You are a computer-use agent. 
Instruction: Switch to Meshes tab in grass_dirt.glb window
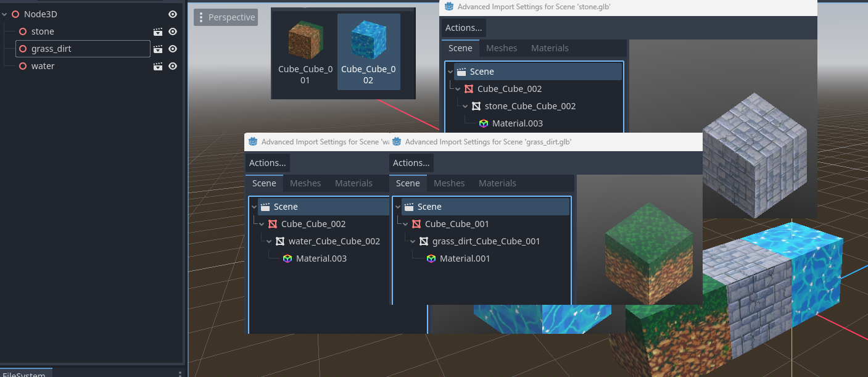(449, 183)
